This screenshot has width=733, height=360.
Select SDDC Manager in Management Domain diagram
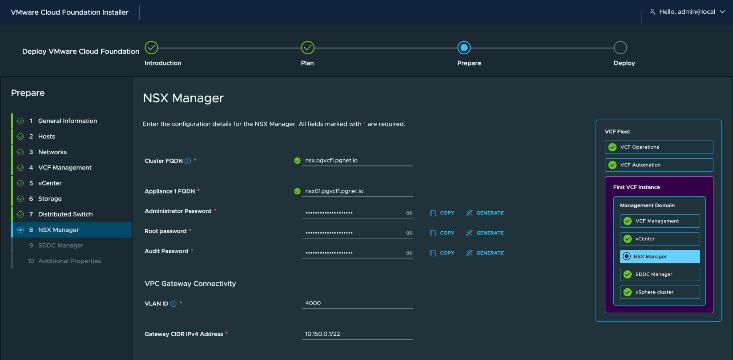click(660, 274)
